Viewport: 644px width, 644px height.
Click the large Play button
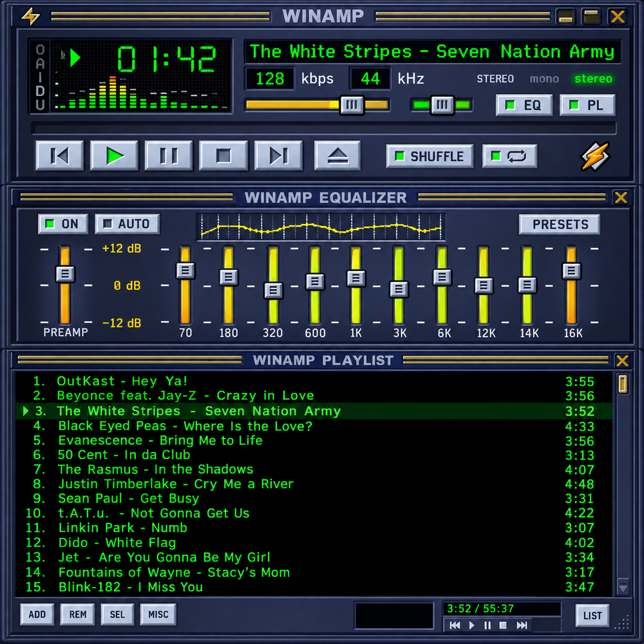click(114, 156)
